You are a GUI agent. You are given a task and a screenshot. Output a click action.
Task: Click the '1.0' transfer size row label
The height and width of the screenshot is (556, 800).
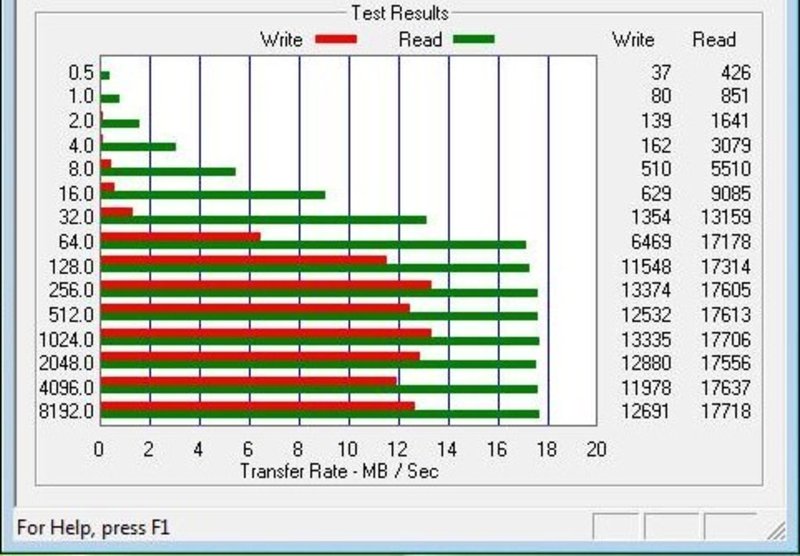(x=81, y=96)
